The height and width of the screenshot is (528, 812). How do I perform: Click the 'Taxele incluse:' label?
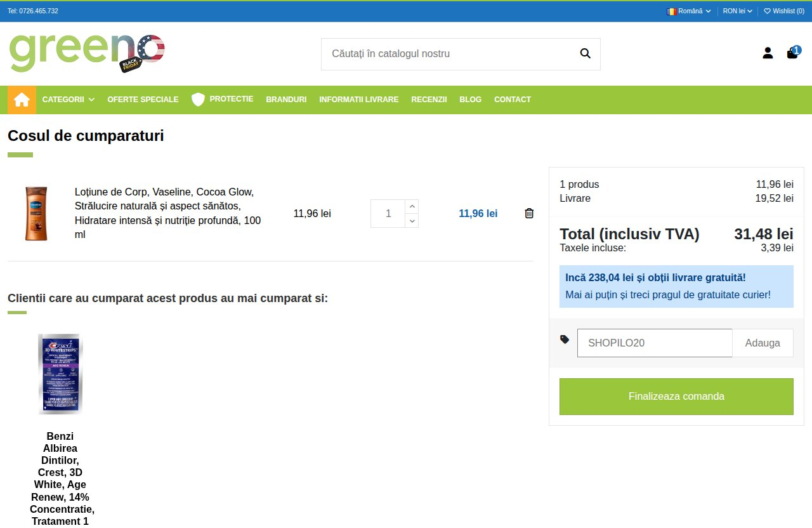593,247
